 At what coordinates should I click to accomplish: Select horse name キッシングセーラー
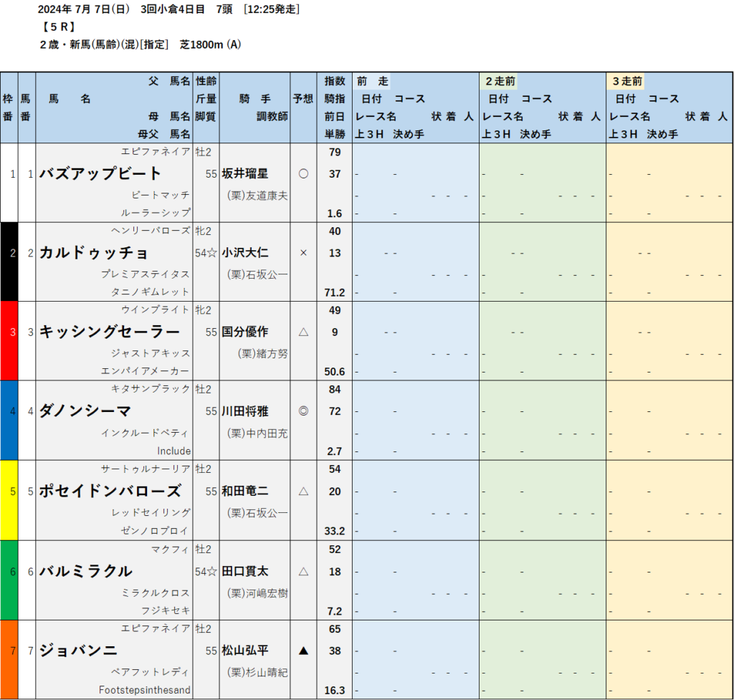click(x=110, y=332)
